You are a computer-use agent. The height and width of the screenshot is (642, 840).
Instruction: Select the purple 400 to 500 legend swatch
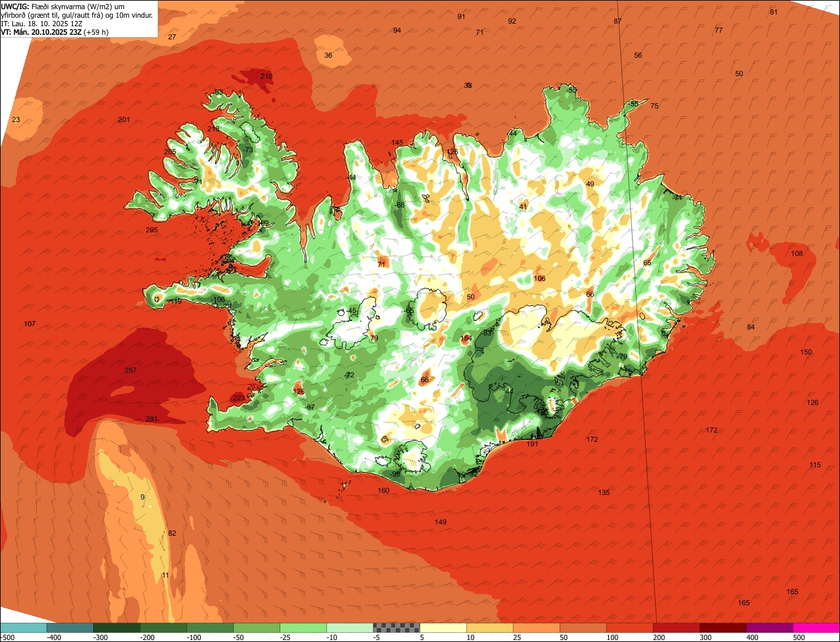click(770, 628)
